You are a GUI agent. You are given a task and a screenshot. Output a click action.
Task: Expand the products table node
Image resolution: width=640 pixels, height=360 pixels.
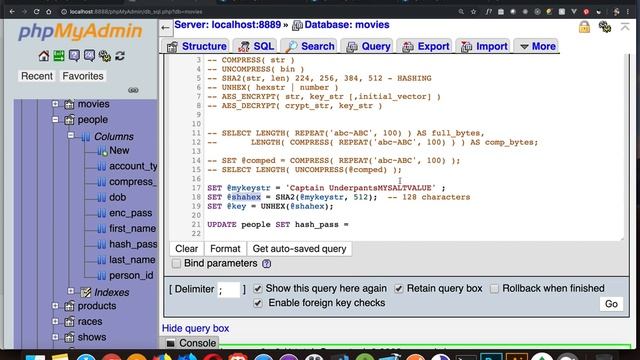55,306
